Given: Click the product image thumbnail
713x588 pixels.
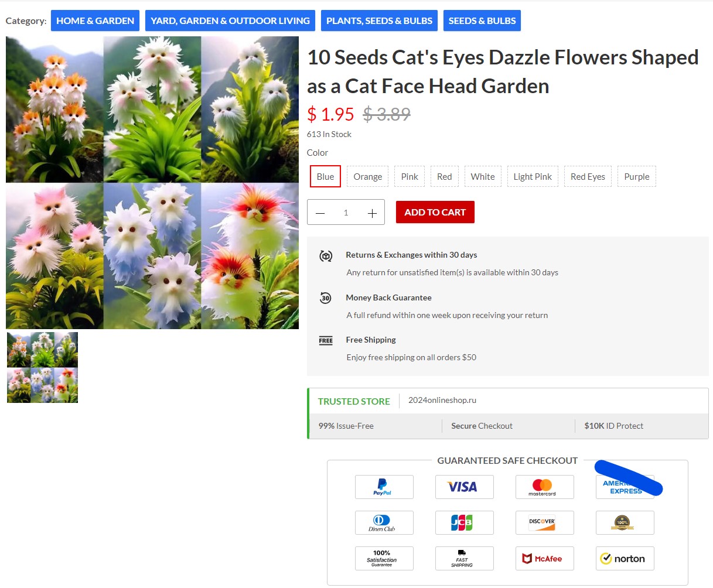Looking at the screenshot, I should pyautogui.click(x=42, y=367).
